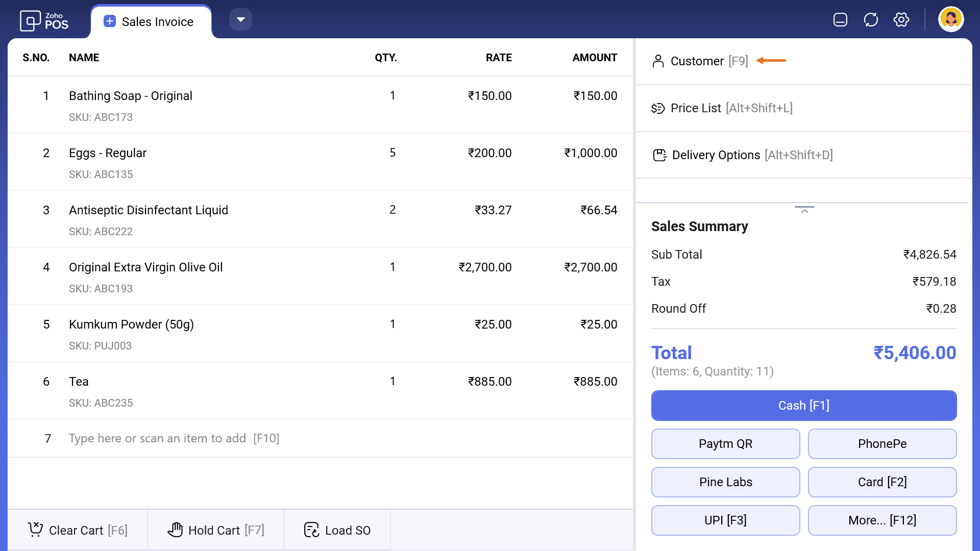Collapse the Sales Summary panel chevron
Viewport: 980px width, 551px height.
click(x=804, y=210)
